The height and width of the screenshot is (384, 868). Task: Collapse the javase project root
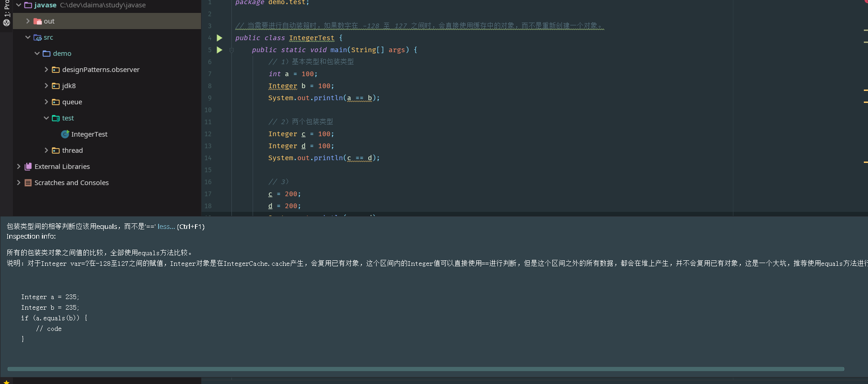18,5
